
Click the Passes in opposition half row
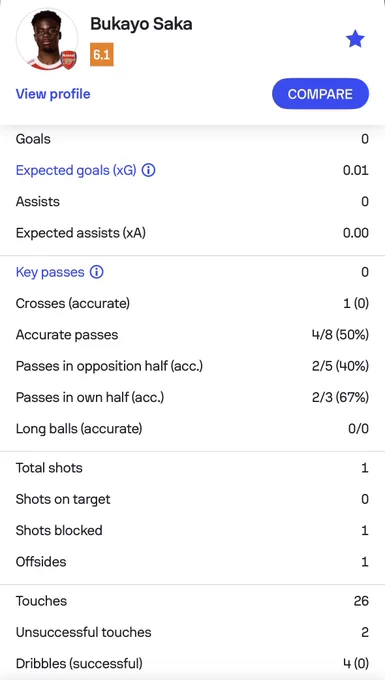pyautogui.click(x=192, y=366)
